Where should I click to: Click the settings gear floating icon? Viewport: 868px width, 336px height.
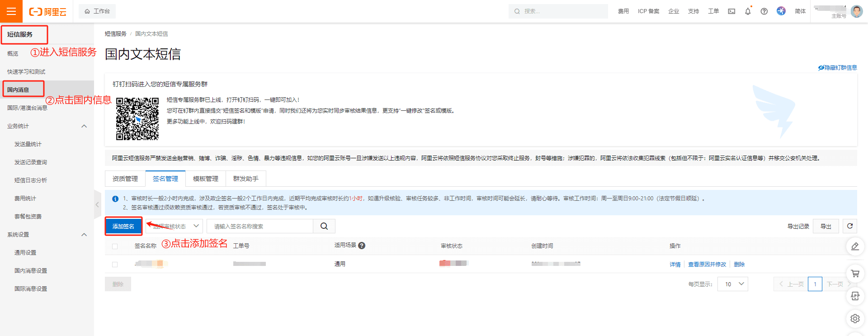855,318
